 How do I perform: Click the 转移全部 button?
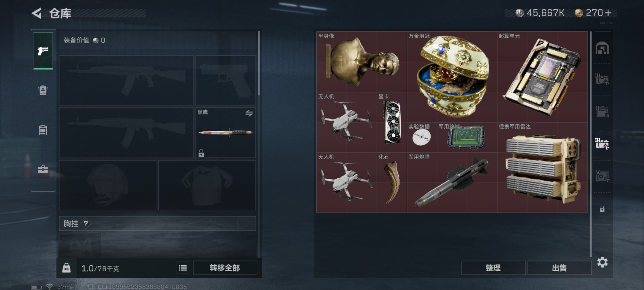225,268
